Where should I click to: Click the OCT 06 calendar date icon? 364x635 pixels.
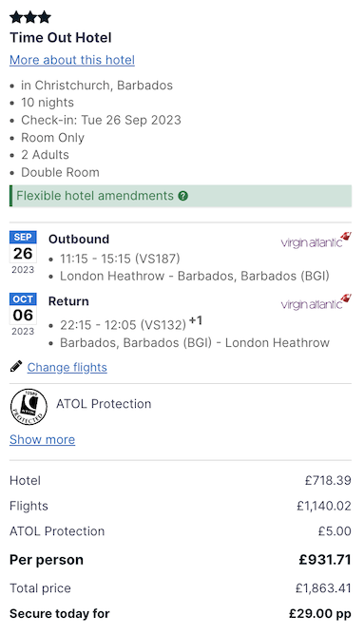coord(23,315)
